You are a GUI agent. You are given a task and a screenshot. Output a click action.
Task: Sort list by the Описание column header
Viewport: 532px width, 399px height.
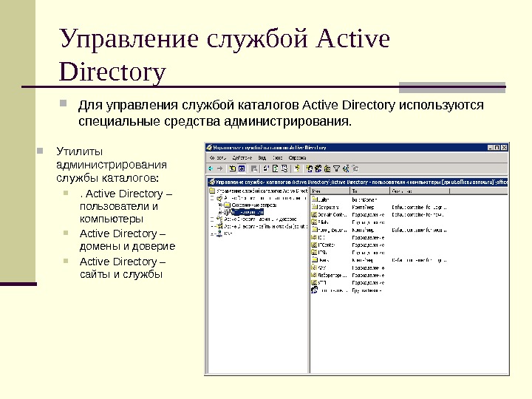[420, 191]
